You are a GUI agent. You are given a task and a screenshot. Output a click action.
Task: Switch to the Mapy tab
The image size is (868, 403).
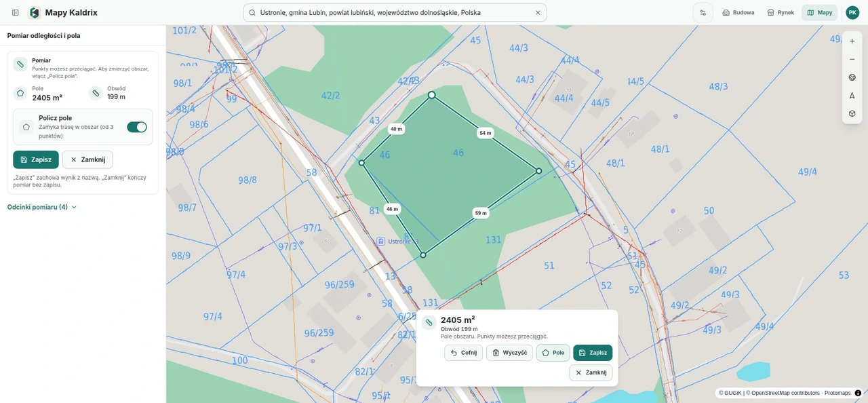pyautogui.click(x=819, y=12)
